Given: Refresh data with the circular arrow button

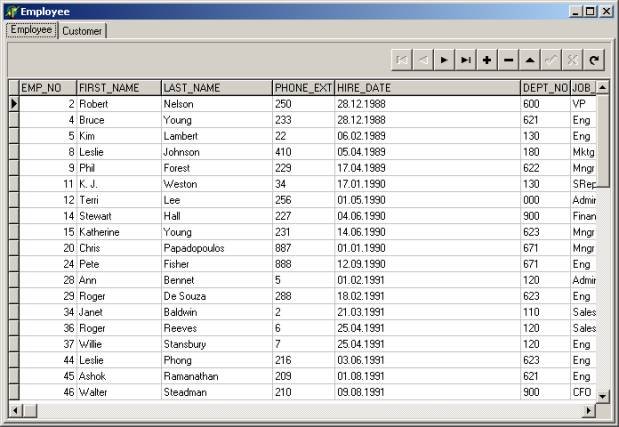Looking at the screenshot, I should coord(595,60).
